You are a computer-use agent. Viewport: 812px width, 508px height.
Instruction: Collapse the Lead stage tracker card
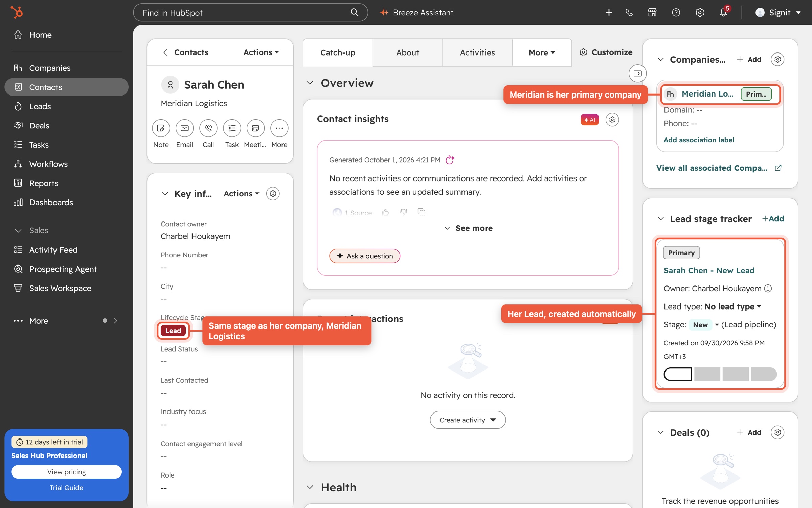point(660,219)
